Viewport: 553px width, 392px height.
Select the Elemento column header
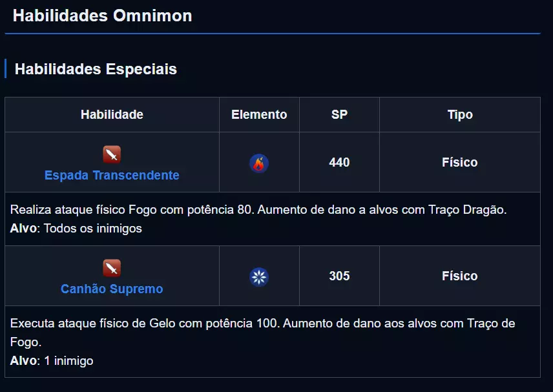(x=259, y=115)
